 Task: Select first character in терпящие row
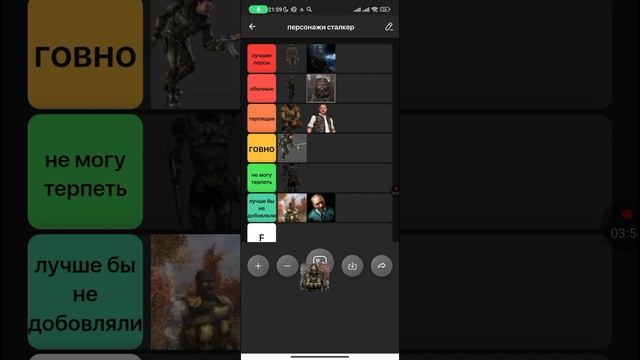[292, 118]
